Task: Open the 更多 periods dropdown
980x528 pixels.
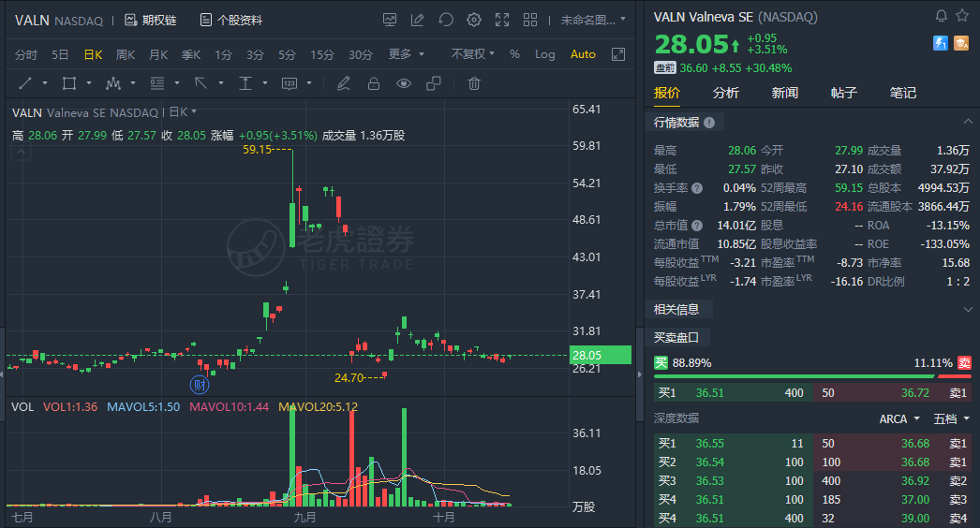Action: tap(407, 54)
